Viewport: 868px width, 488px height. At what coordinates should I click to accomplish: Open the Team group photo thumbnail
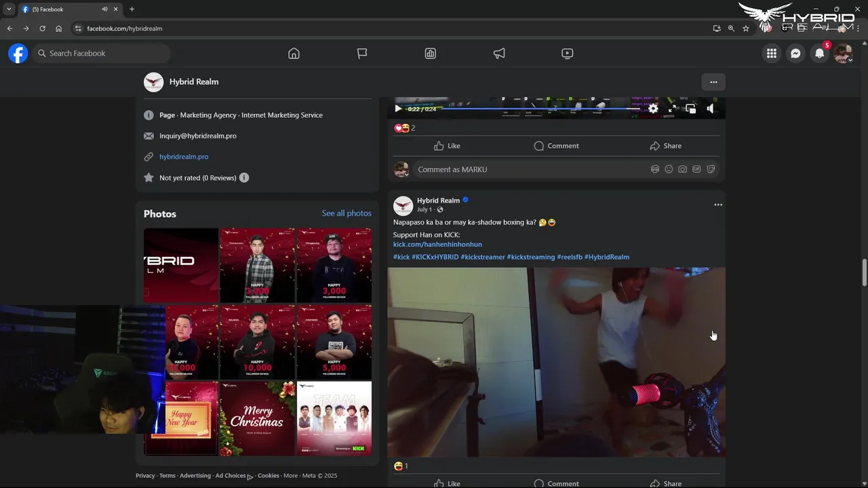[x=334, y=418]
